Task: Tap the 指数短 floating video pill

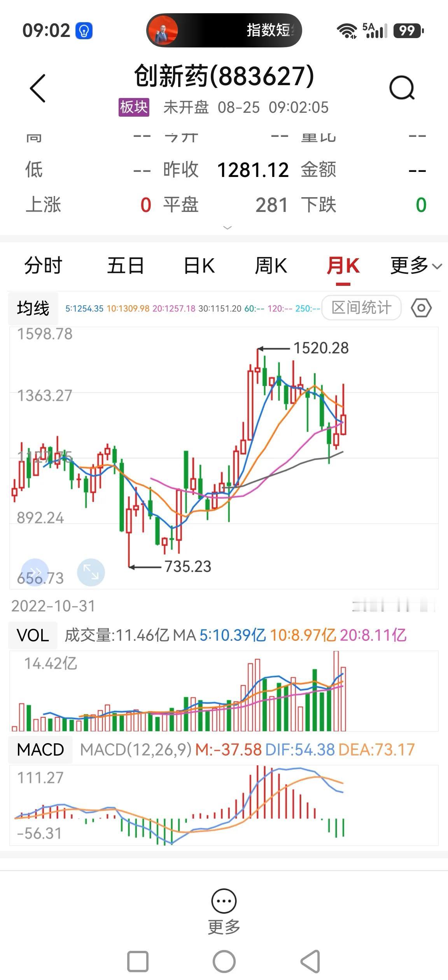Action: (x=224, y=30)
